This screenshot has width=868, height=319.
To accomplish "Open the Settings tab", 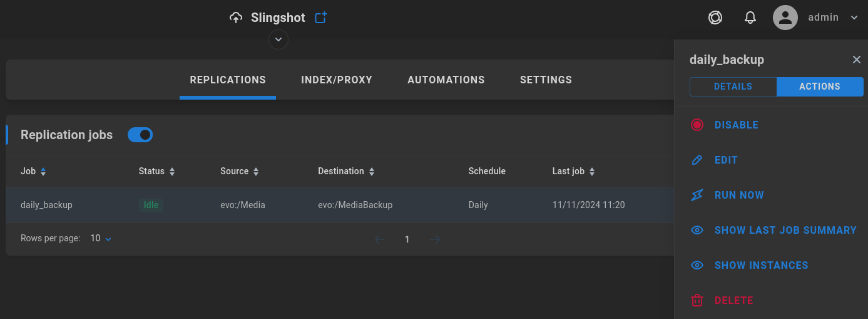I will tap(546, 80).
